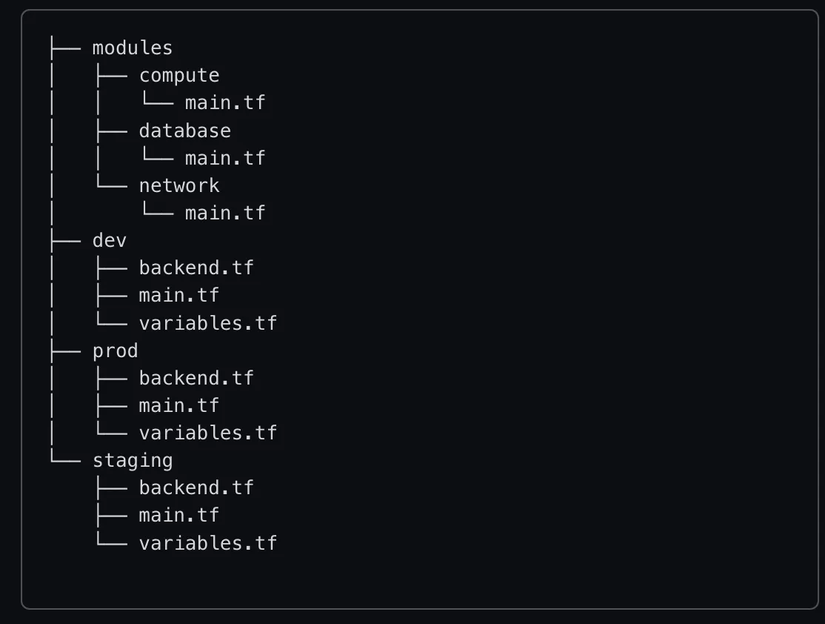Image resolution: width=825 pixels, height=624 pixels.
Task: Click the staging directory name
Action: tap(132, 460)
